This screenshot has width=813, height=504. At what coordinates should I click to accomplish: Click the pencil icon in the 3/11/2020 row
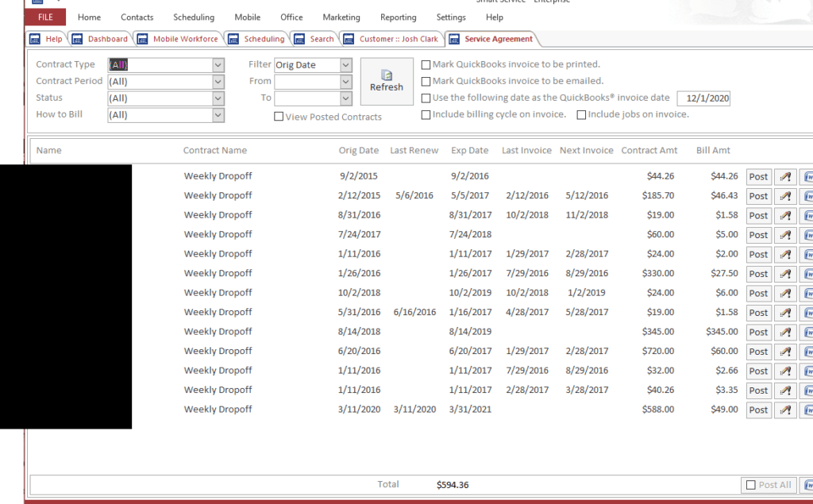point(785,410)
